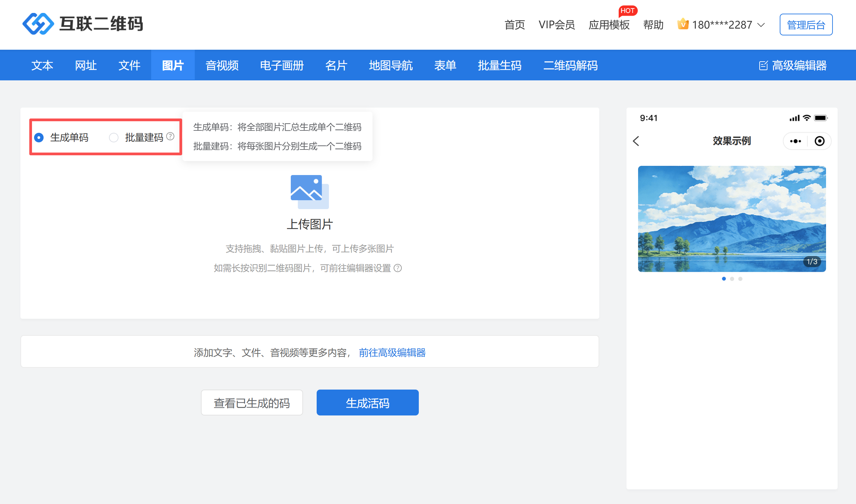Click the second carousel dot under preview image

(732, 279)
